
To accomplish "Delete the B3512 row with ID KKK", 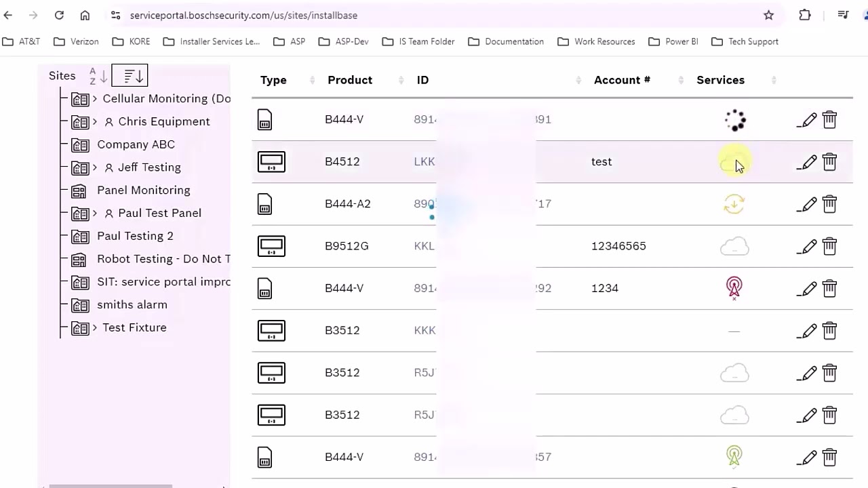I will 829,331.
